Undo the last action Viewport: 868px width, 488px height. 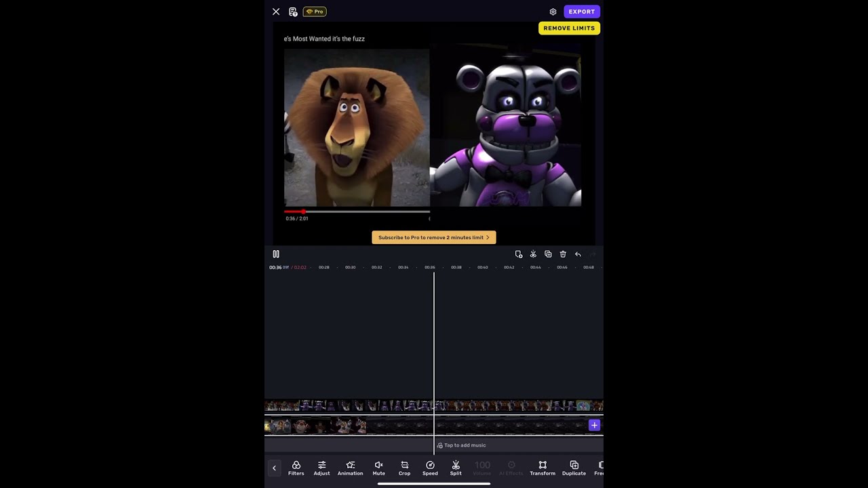tap(578, 254)
